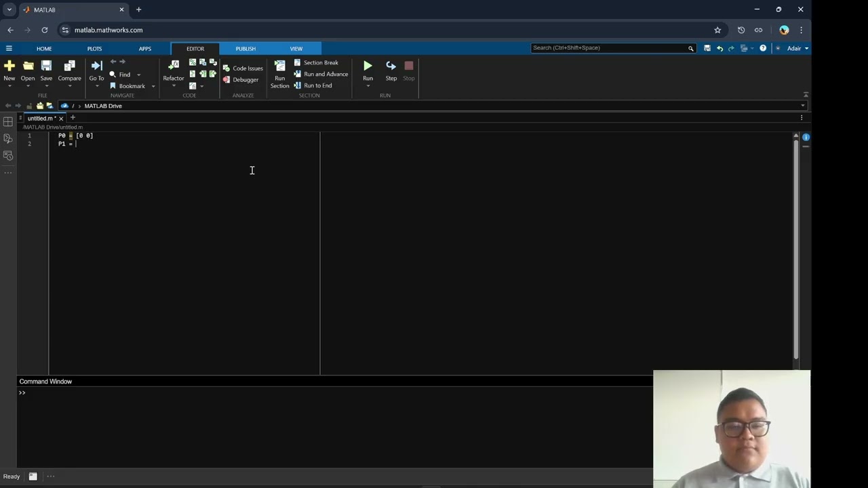The width and height of the screenshot is (868, 488).
Task: Launch the Compare tool icon
Action: click(69, 66)
